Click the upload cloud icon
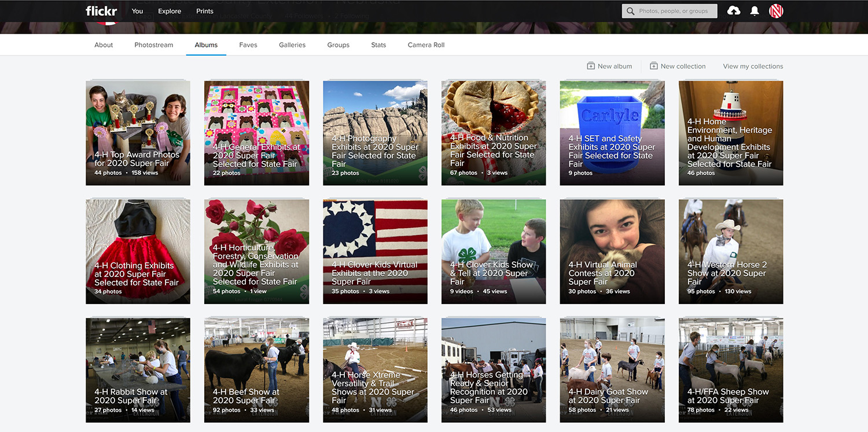 tap(734, 11)
